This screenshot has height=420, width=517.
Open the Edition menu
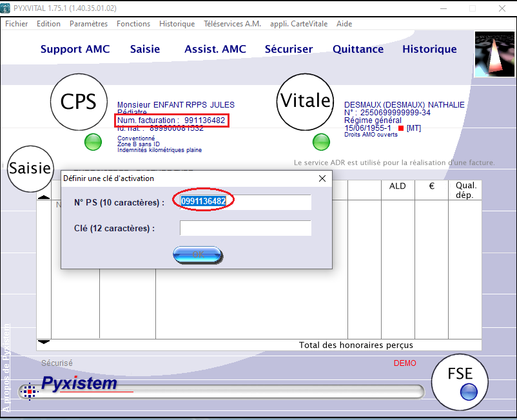(48, 24)
